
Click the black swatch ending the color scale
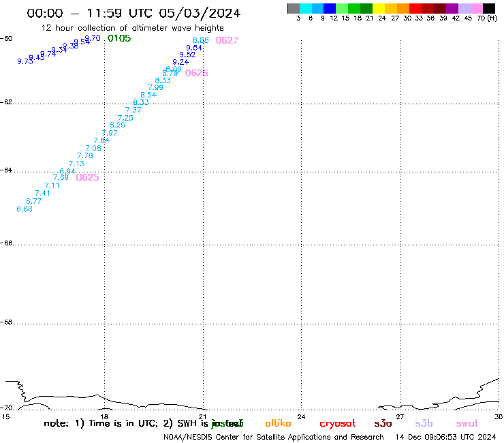(489, 8)
